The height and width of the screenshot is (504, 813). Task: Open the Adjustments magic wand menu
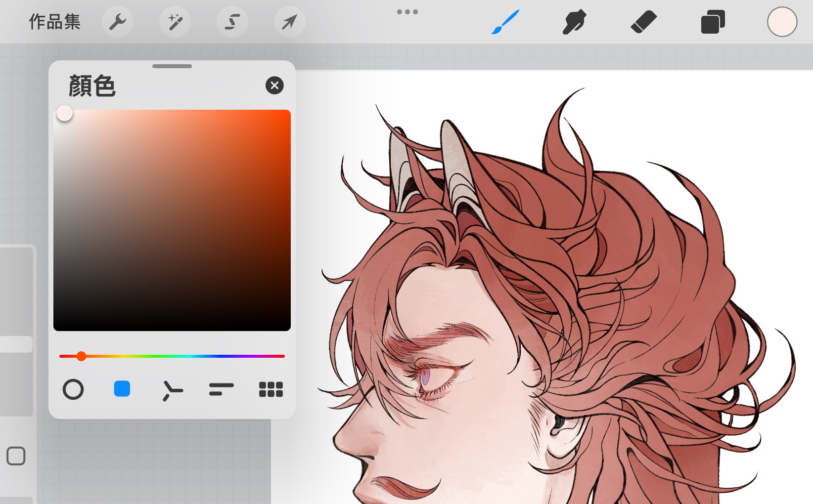pyautogui.click(x=175, y=22)
